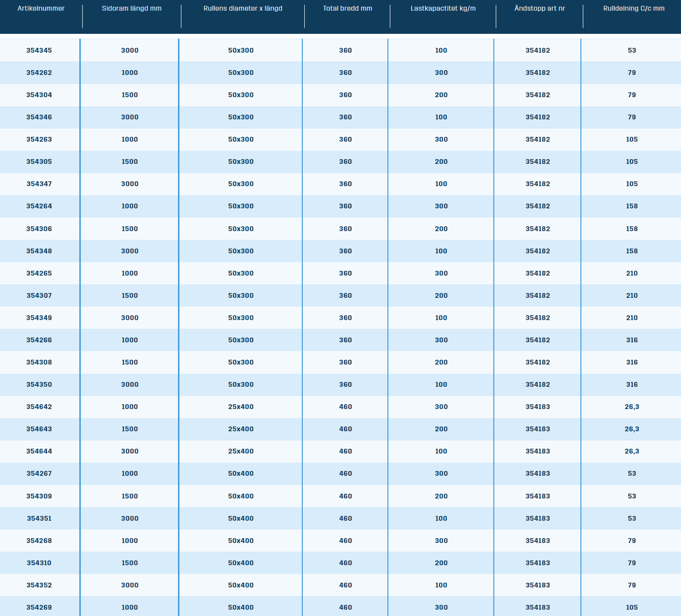The height and width of the screenshot is (616, 681).
Task: Select article number 354306
Action: coord(39,229)
